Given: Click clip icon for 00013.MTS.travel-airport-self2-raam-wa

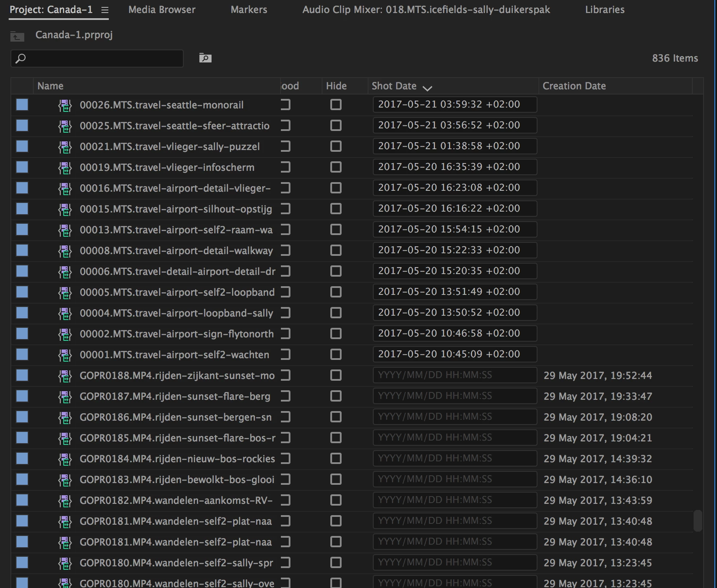Looking at the screenshot, I should [x=65, y=230].
